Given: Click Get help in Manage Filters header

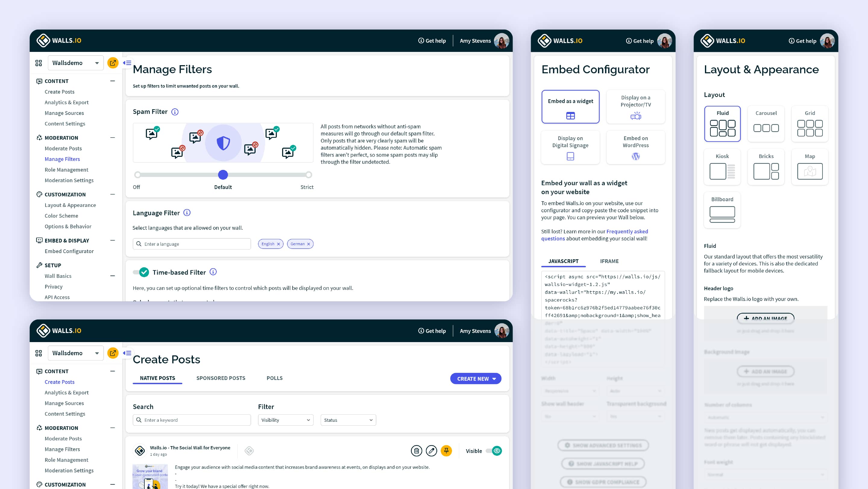Looking at the screenshot, I should tap(432, 41).
